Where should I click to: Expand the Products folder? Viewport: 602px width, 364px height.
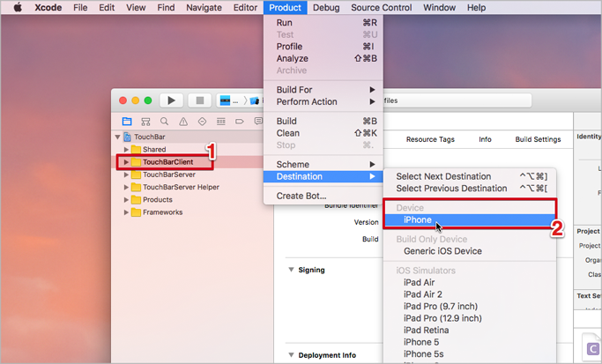(126, 200)
